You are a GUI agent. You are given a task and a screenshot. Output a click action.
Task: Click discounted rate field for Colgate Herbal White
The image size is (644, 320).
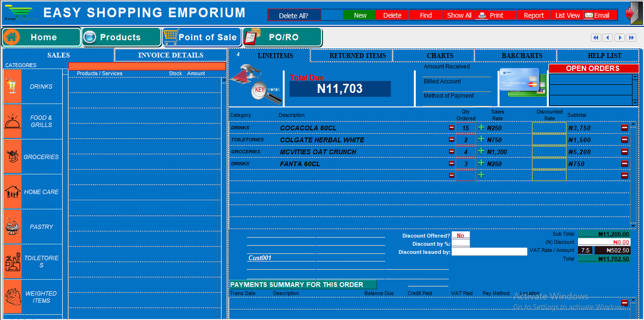pyautogui.click(x=549, y=140)
